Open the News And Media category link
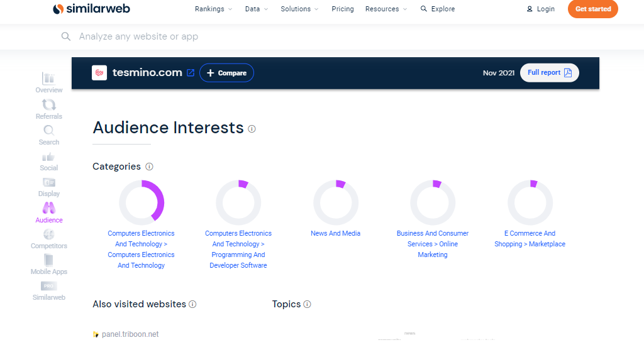The height and width of the screenshot is (362, 644). [336, 233]
